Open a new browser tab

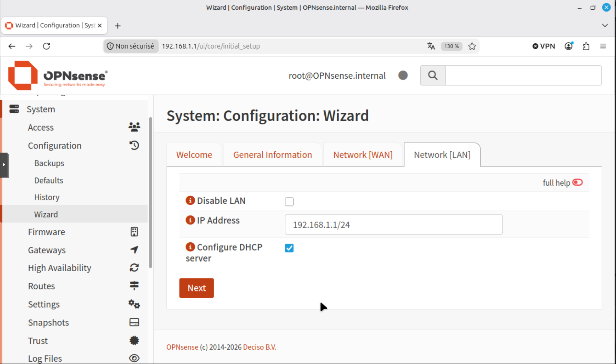118,26
